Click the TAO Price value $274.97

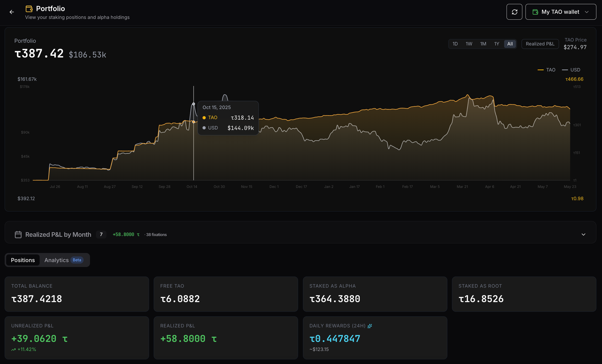(x=575, y=47)
